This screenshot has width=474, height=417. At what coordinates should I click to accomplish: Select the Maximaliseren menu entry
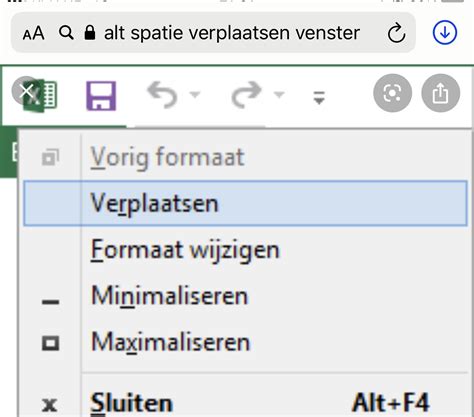pyautogui.click(x=245, y=342)
